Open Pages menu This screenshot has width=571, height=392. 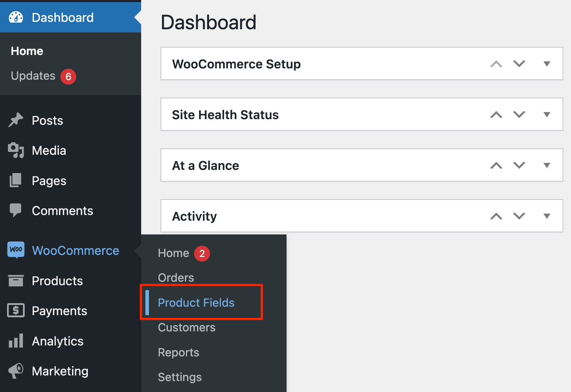coord(71,181)
